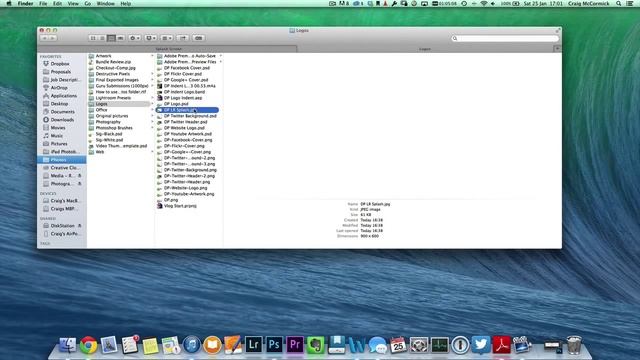Switch Finder to list view
This screenshot has height=360, width=640.
(102, 38)
